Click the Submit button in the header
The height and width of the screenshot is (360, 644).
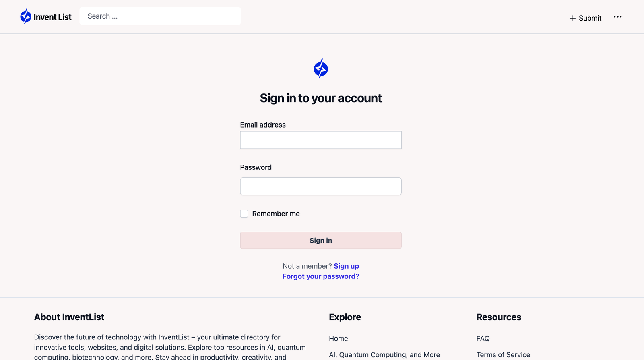click(x=586, y=18)
